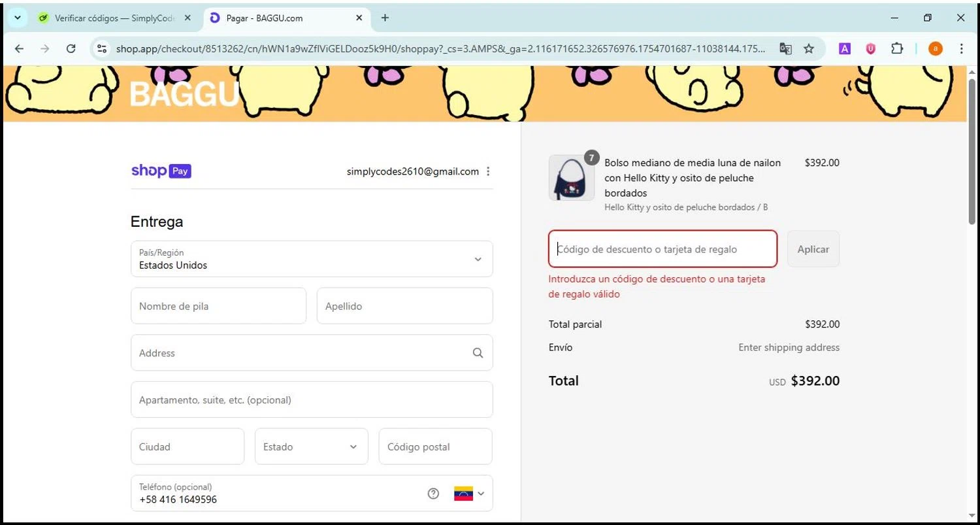Click the Shop Pay logo
The height and width of the screenshot is (525, 980).
(161, 171)
